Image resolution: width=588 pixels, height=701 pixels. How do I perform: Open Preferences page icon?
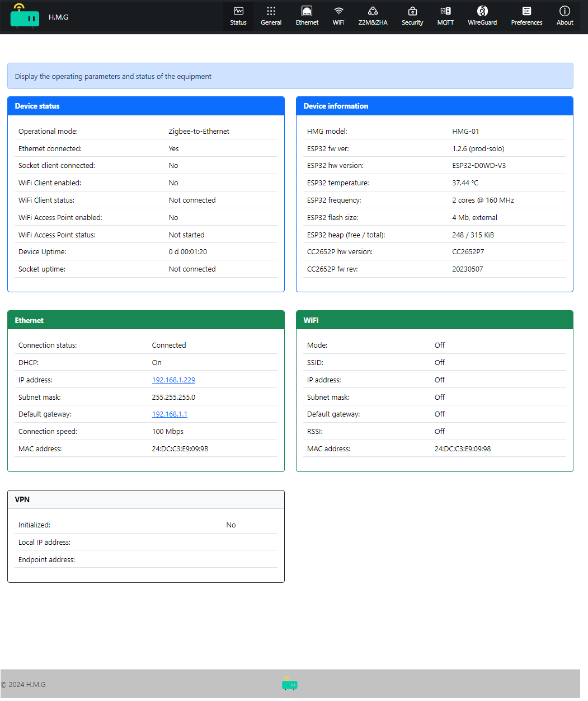tap(526, 11)
